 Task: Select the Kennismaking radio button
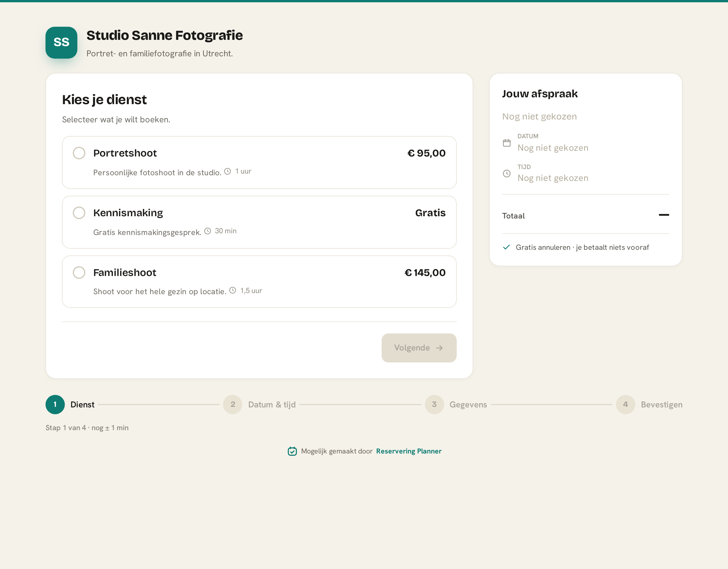pos(79,213)
